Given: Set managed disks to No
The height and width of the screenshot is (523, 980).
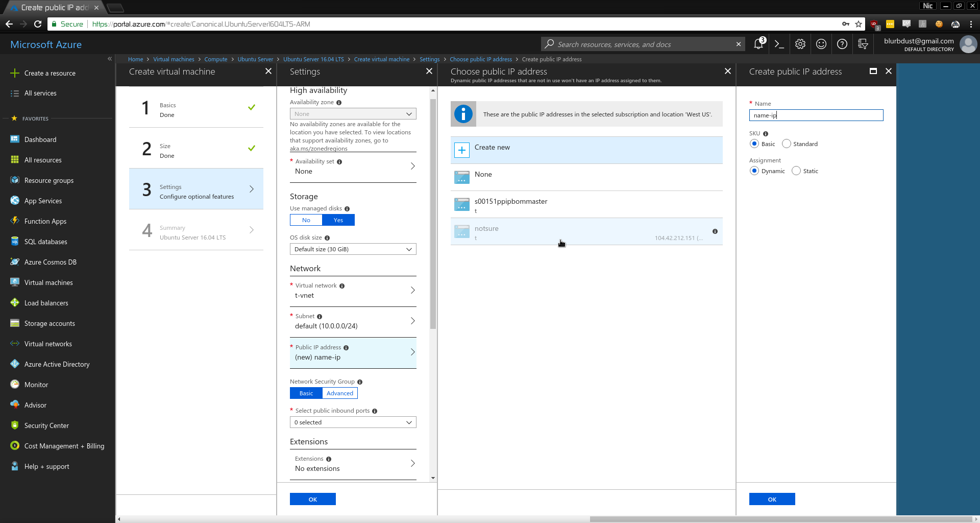Looking at the screenshot, I should click(x=306, y=220).
